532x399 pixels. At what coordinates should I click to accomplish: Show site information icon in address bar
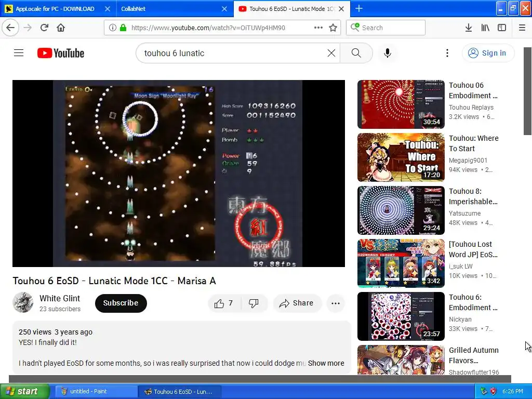pos(113,28)
